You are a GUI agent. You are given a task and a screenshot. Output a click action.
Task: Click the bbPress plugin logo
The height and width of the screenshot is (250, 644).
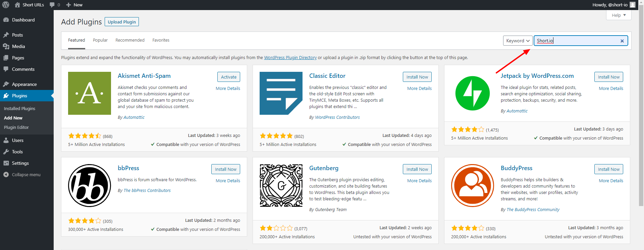click(90, 186)
